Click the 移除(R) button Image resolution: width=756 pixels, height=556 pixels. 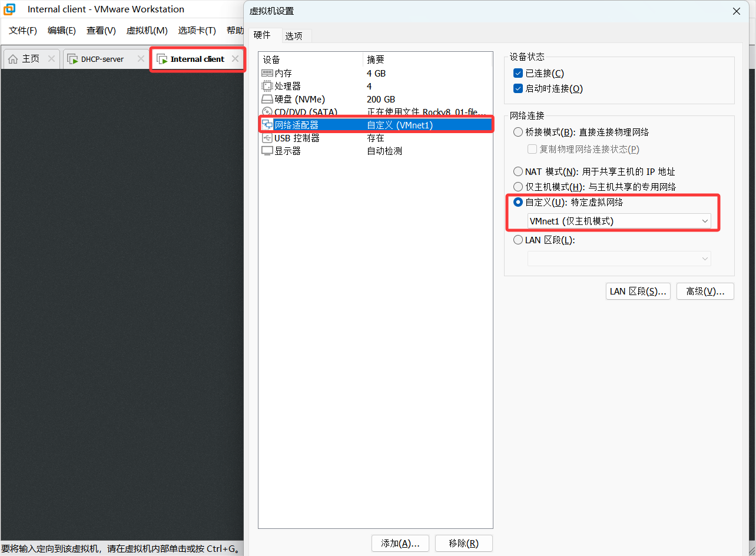pyautogui.click(x=464, y=544)
